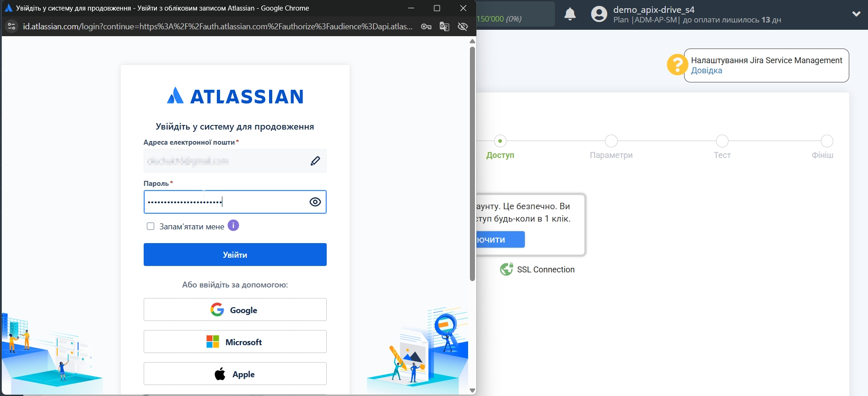Sign in with the Apple button

235,374
